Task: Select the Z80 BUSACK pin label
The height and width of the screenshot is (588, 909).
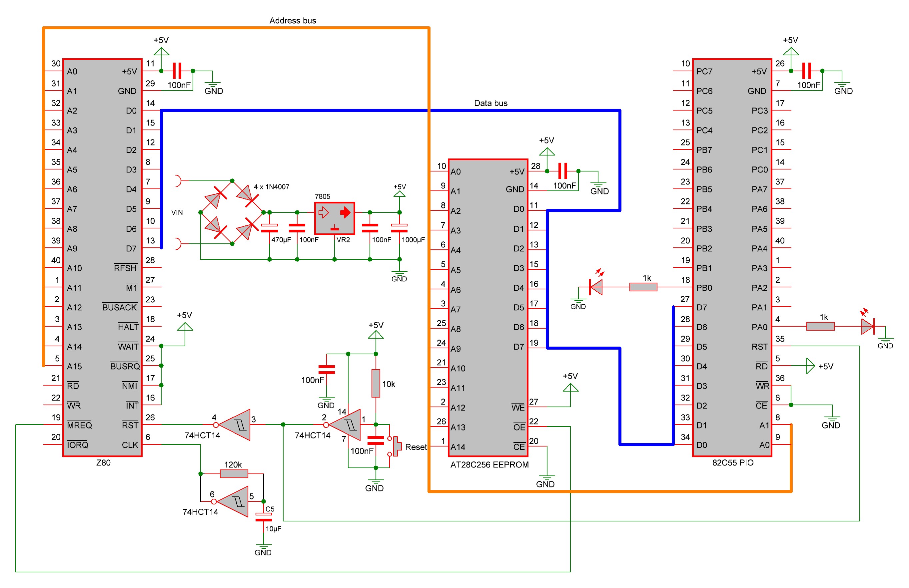Action: click(120, 307)
